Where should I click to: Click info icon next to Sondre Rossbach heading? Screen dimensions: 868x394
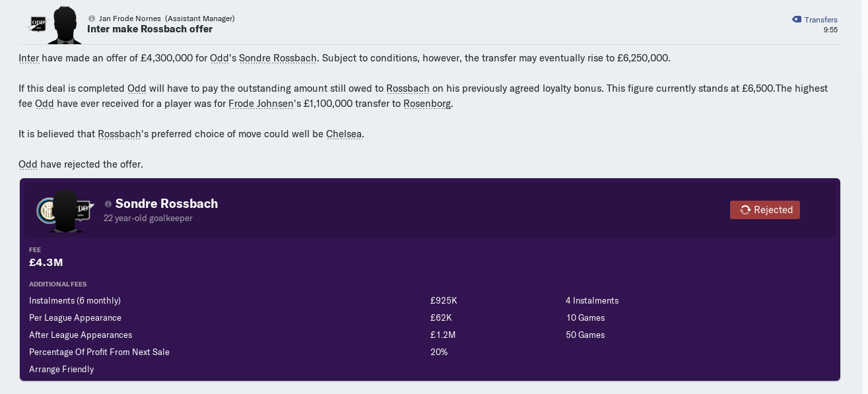point(108,204)
